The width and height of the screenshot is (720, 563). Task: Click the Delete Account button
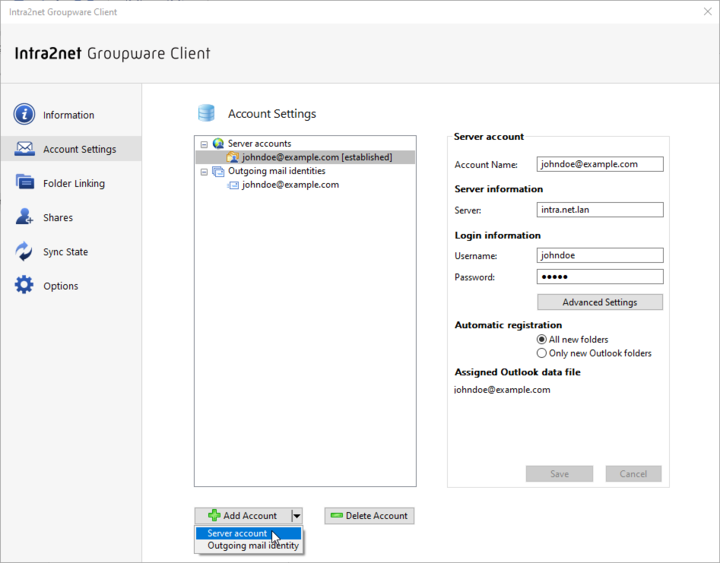369,516
